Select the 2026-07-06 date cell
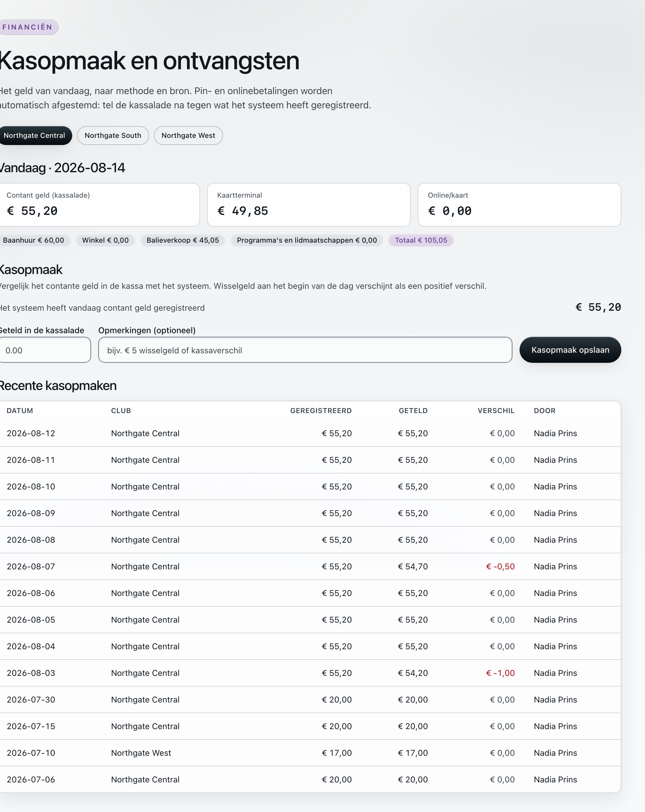Screen dimensions: 645x812 click(31, 780)
